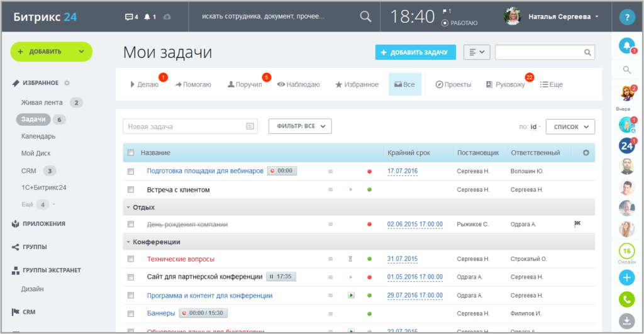Screen dimensions: 644x334
Task: Click the Добавить задачу button
Action: [x=415, y=52]
